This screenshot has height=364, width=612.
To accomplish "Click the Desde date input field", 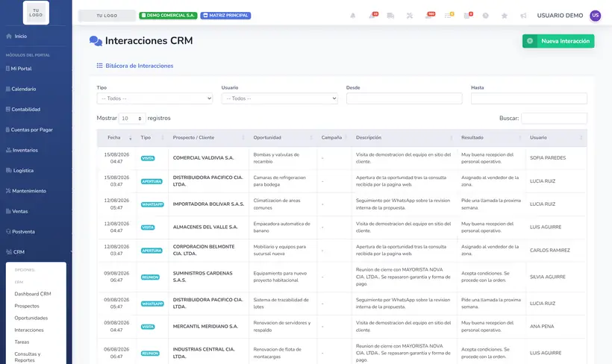I will pyautogui.click(x=405, y=98).
